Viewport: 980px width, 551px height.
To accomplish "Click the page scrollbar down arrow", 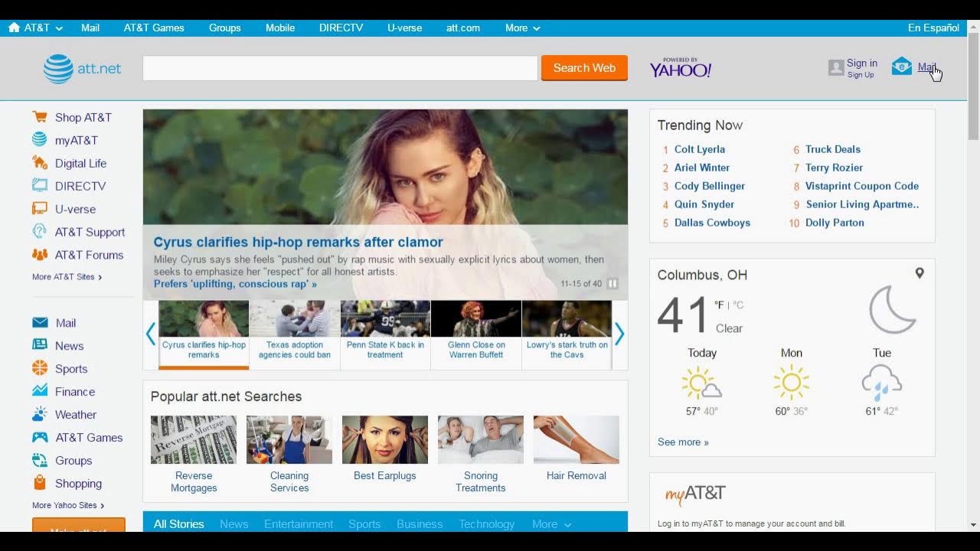I will point(973,525).
